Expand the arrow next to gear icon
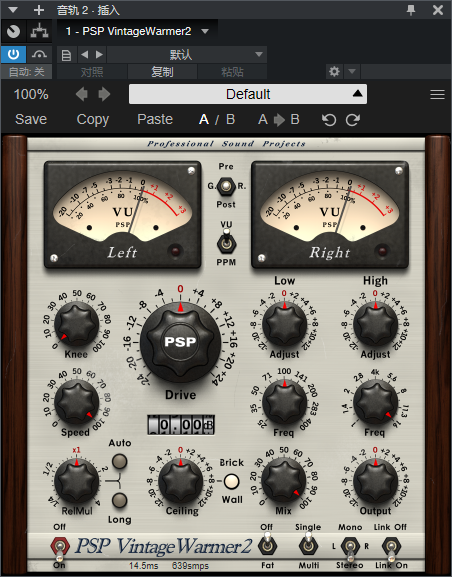The width and height of the screenshot is (452, 577). tap(352, 71)
